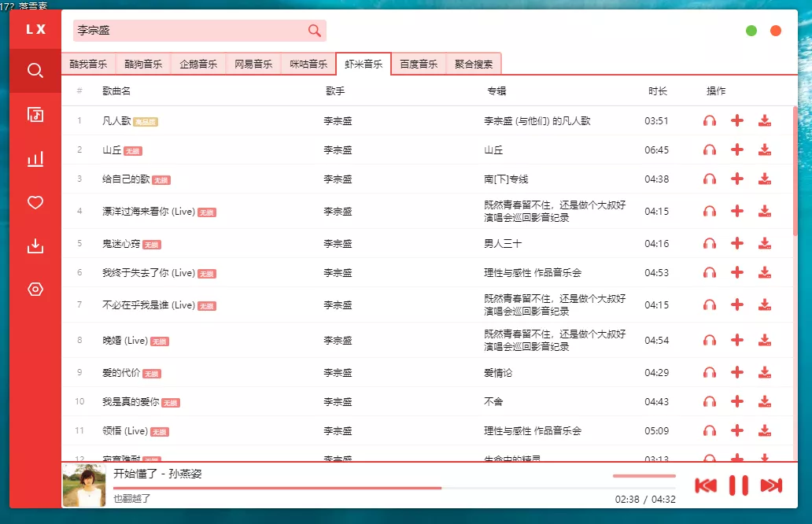
Task: Go back to the previous track
Action: (x=707, y=485)
